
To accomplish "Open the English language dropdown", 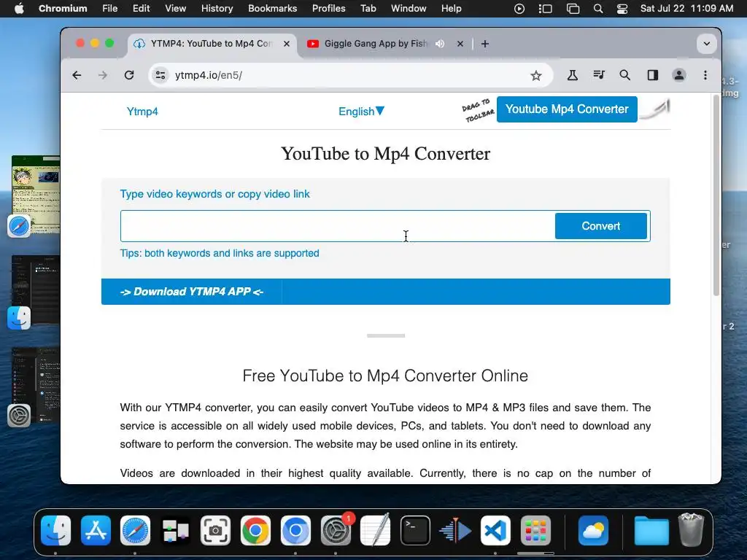I will click(361, 112).
